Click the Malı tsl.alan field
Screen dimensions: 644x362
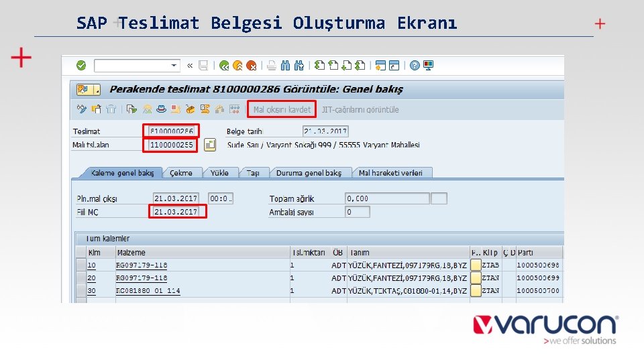171,145
